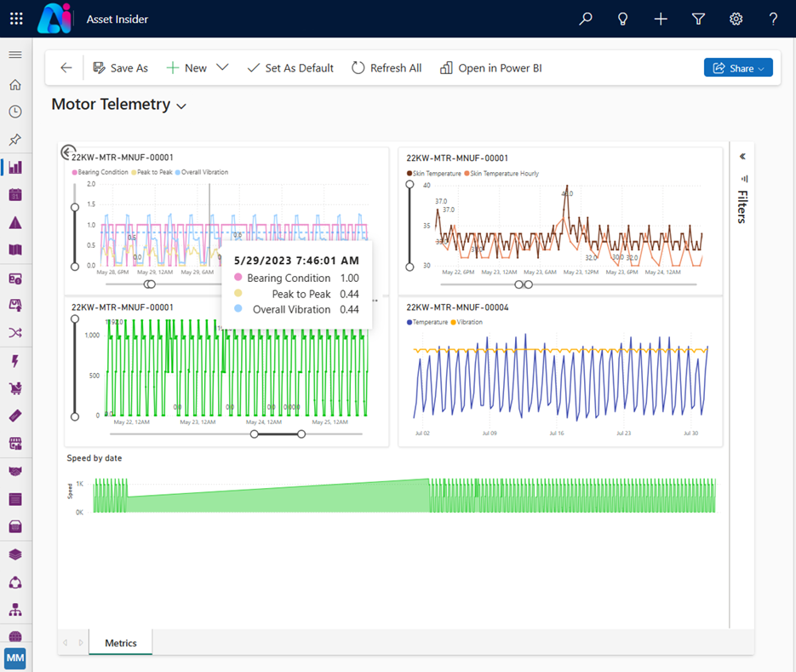Open the cart icon in sidebar
Screen dimensions: 796x672
point(15,388)
